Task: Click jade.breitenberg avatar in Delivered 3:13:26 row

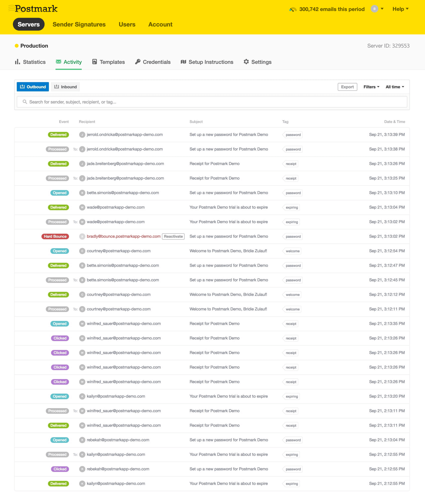Action: tap(82, 164)
